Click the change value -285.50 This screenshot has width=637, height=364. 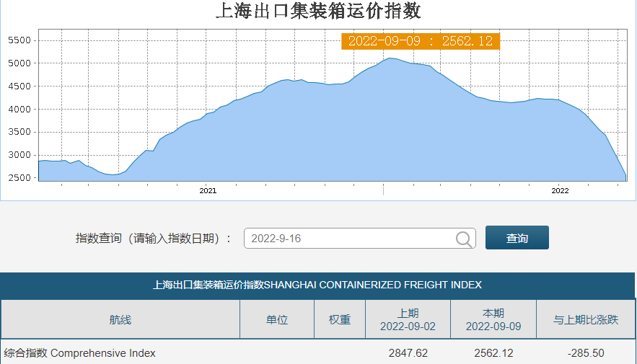[x=585, y=353]
